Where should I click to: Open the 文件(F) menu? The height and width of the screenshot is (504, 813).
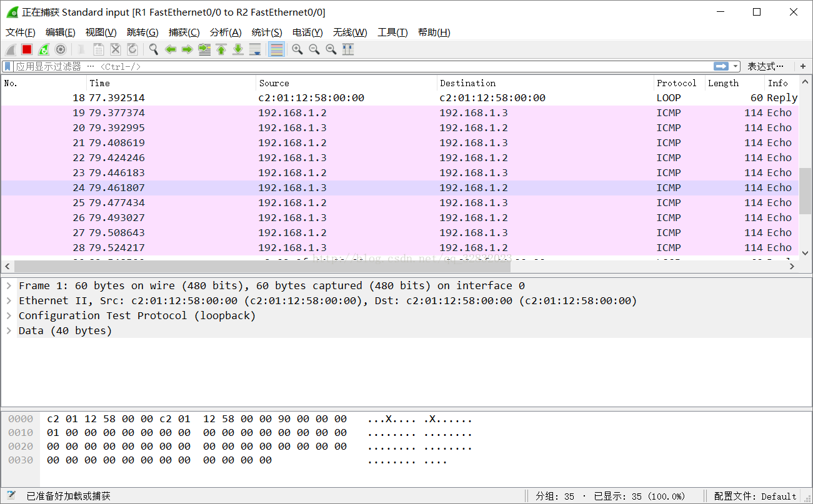tap(21, 32)
